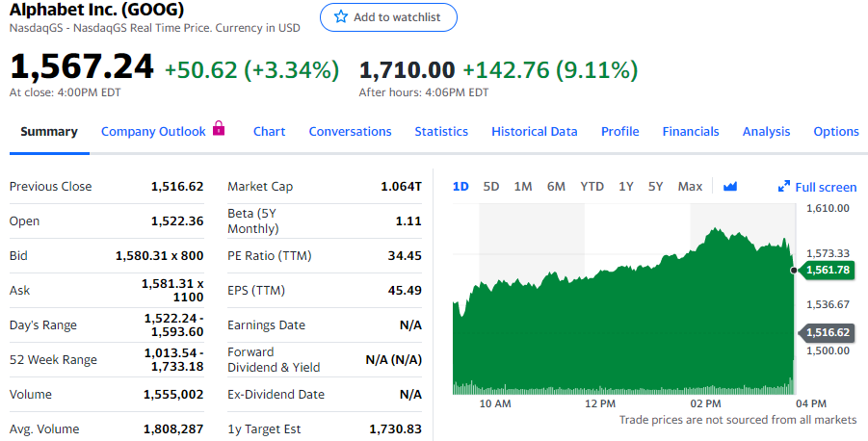Click the 1,516.62 previous close chart marker
868x441 pixels.
827,332
